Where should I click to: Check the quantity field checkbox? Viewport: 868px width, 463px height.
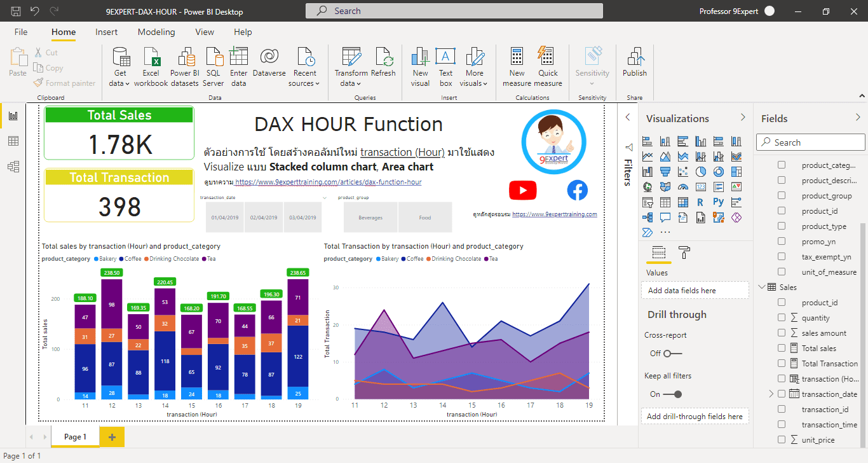coord(781,318)
